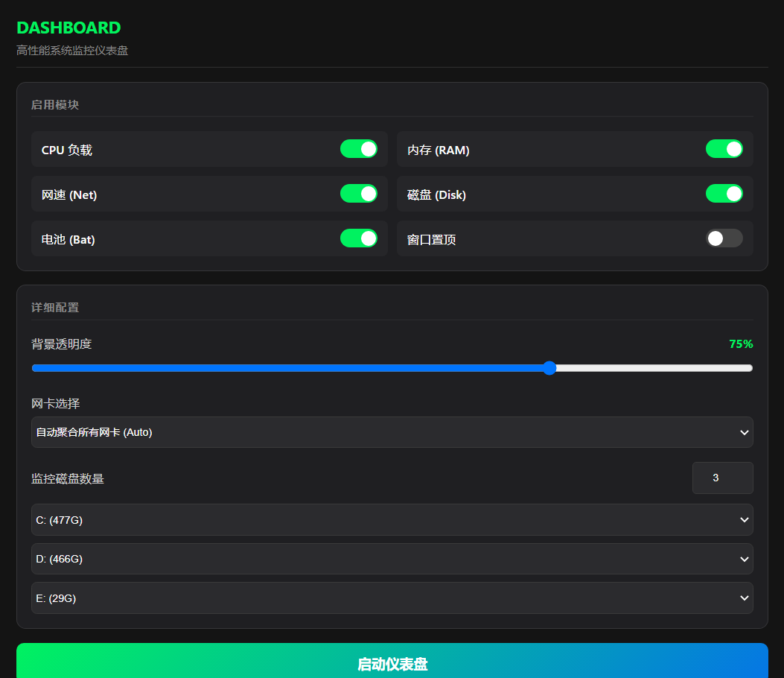Open the E: (29G) disk dropdown
The image size is (784, 678).
(392, 598)
